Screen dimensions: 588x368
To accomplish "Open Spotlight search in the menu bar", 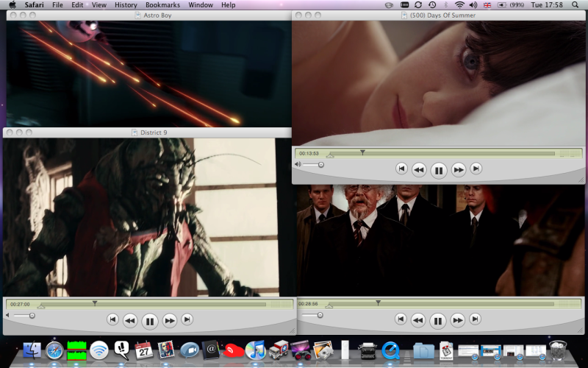I will tap(576, 5).
